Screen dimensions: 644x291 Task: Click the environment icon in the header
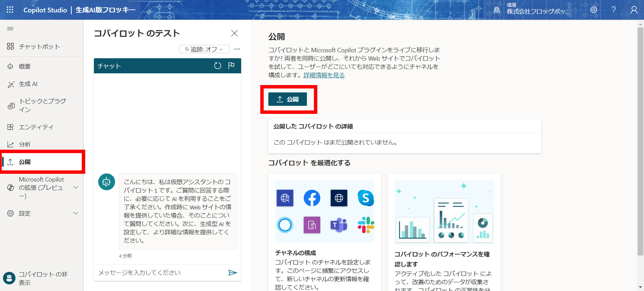click(497, 10)
